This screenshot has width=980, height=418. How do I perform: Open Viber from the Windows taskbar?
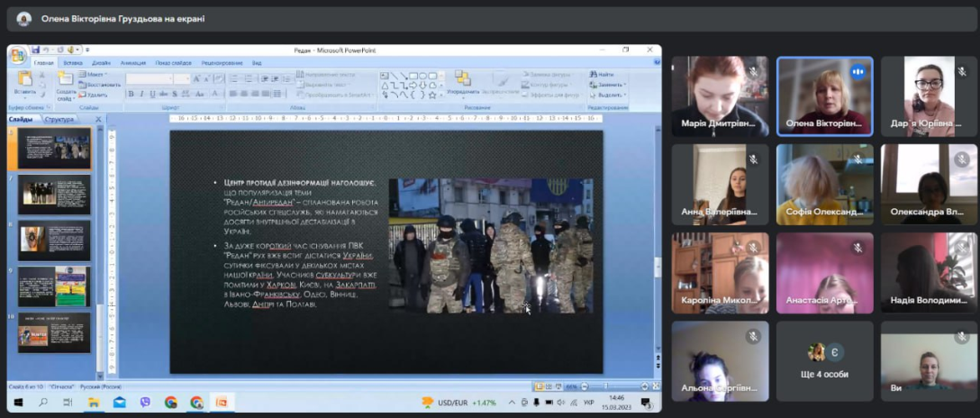pos(145,403)
